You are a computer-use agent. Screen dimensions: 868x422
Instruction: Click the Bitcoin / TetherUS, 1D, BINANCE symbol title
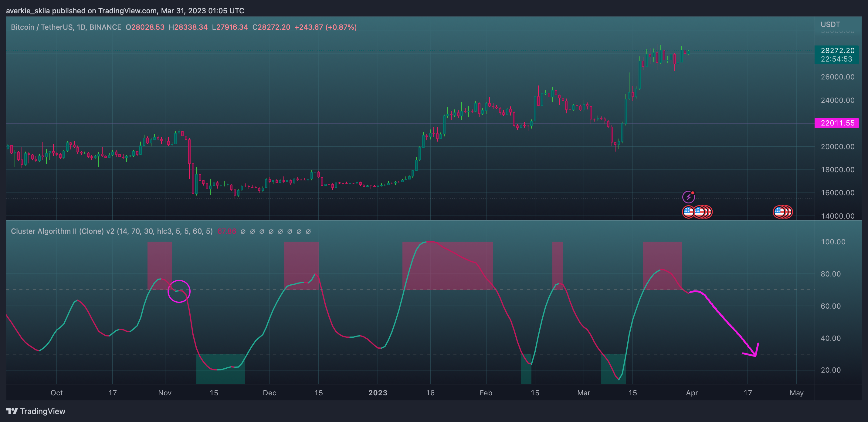pyautogui.click(x=66, y=27)
